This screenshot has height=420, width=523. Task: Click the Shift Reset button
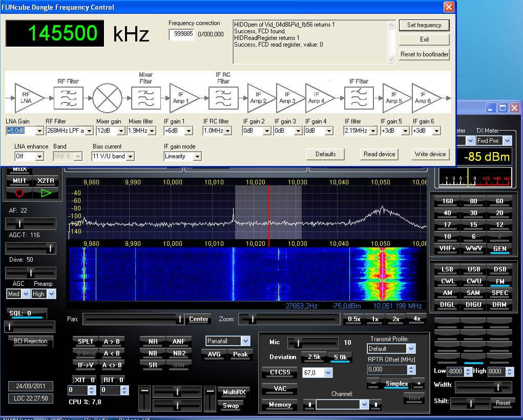tap(503, 403)
